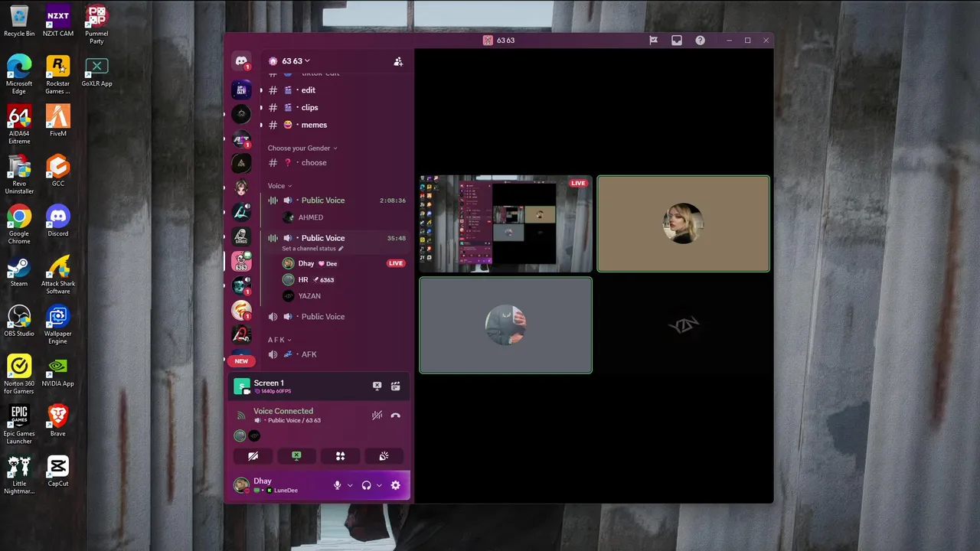Open Steam desktop shortcut
The image size is (980, 551).
click(19, 272)
